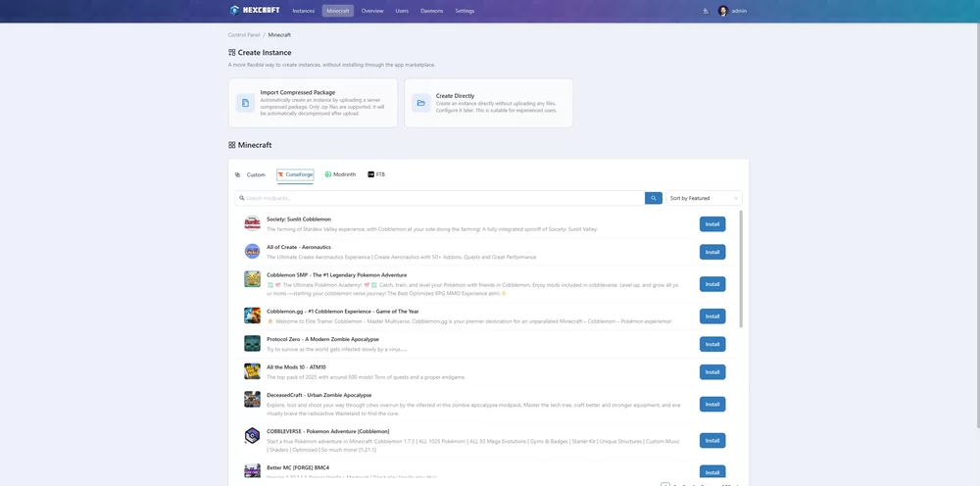The width and height of the screenshot is (980, 486).
Task: Switch to the FTB tab
Action: (x=376, y=175)
